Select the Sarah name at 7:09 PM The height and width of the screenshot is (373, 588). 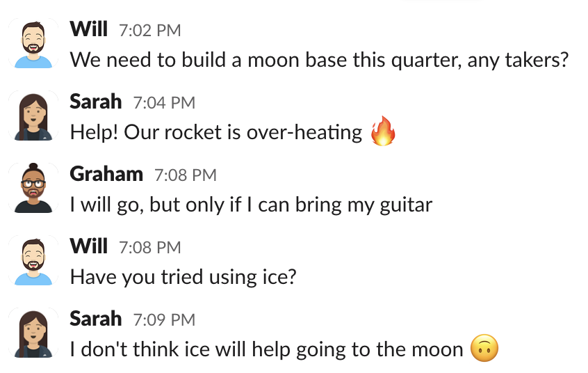96,319
